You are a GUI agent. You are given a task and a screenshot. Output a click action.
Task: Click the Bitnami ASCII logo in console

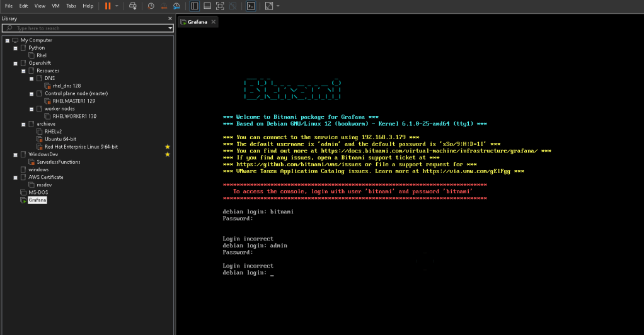[x=292, y=89]
